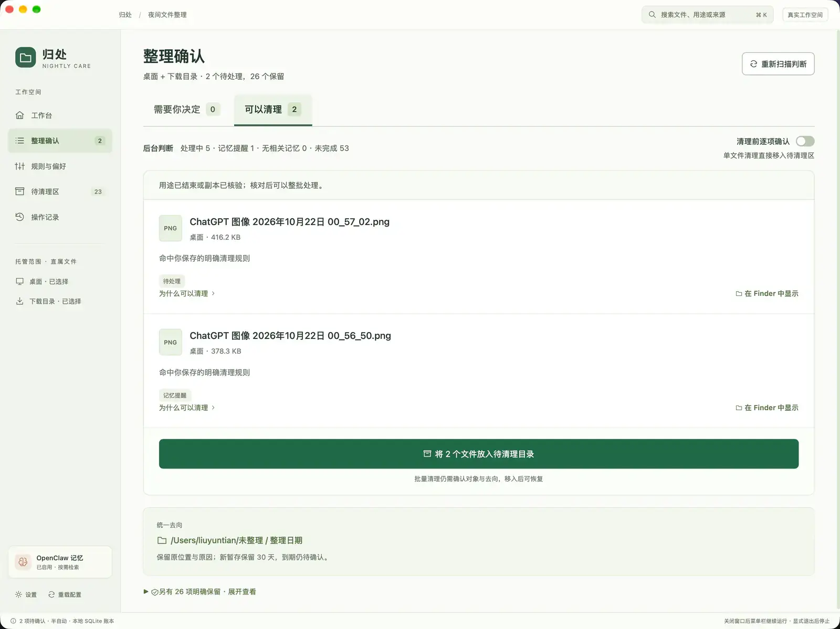Click the 真实工作空间 button
This screenshot has height=629, width=840.
pyautogui.click(x=805, y=15)
